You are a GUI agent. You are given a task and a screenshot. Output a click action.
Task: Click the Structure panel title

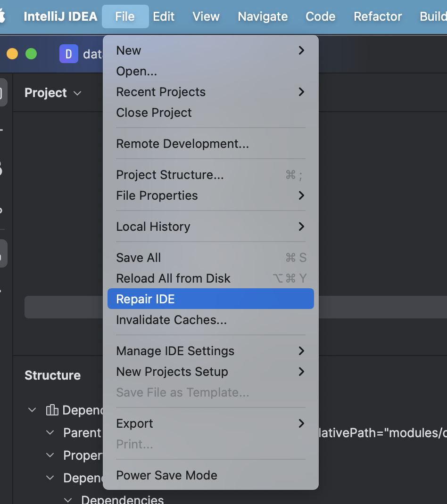point(52,375)
